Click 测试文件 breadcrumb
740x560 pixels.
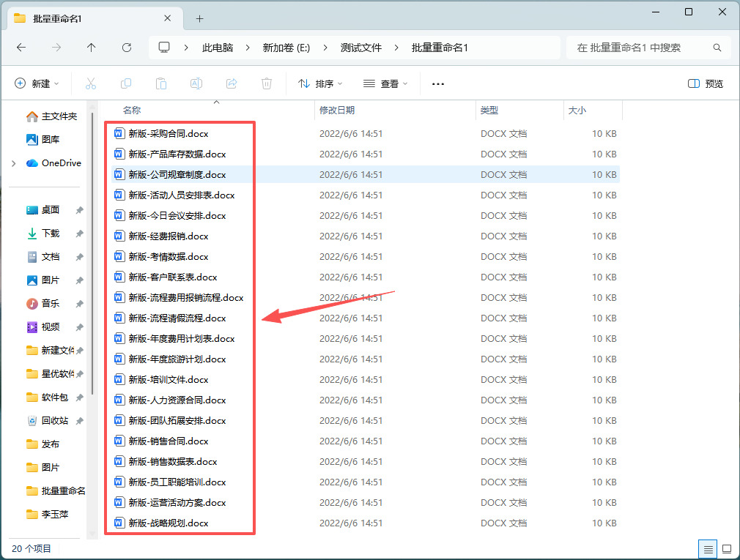[361, 48]
